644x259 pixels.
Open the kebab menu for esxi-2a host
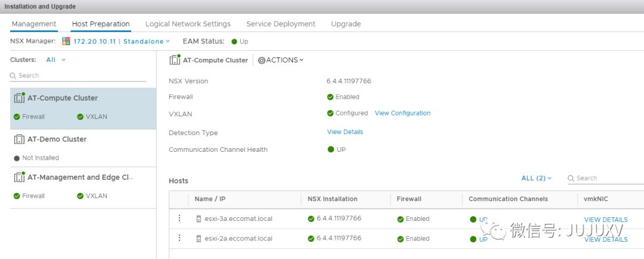179,238
